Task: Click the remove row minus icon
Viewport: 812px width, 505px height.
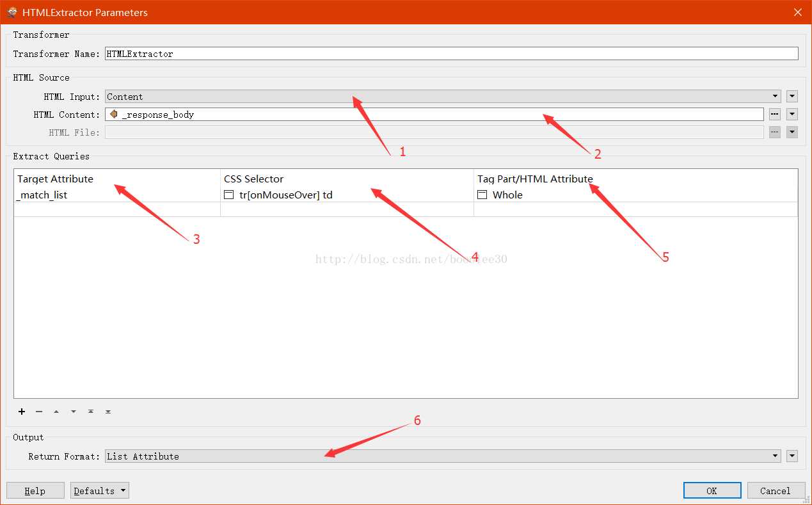Action: click(x=39, y=412)
